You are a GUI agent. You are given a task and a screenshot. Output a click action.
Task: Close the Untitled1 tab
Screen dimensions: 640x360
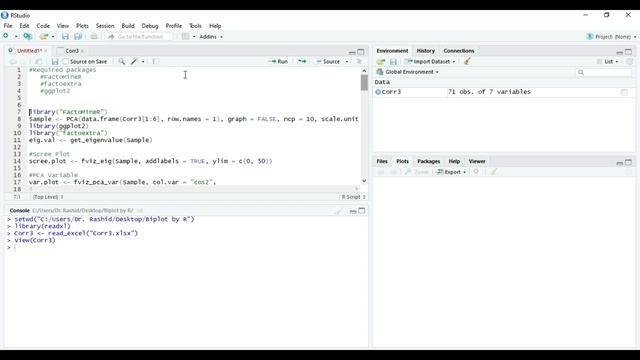click(46, 51)
